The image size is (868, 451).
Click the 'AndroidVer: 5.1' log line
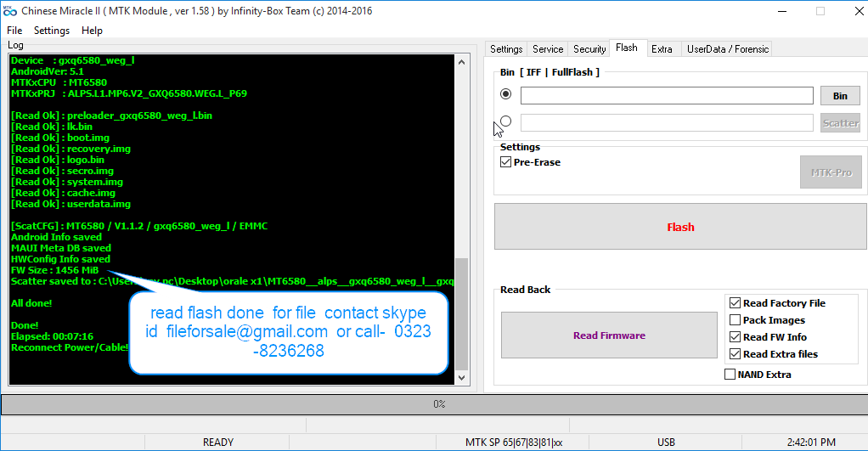[47, 71]
